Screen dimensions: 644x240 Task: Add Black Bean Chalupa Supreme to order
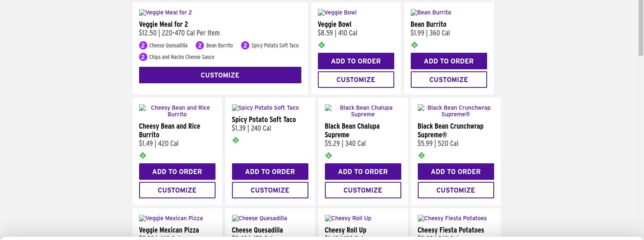[x=363, y=172]
